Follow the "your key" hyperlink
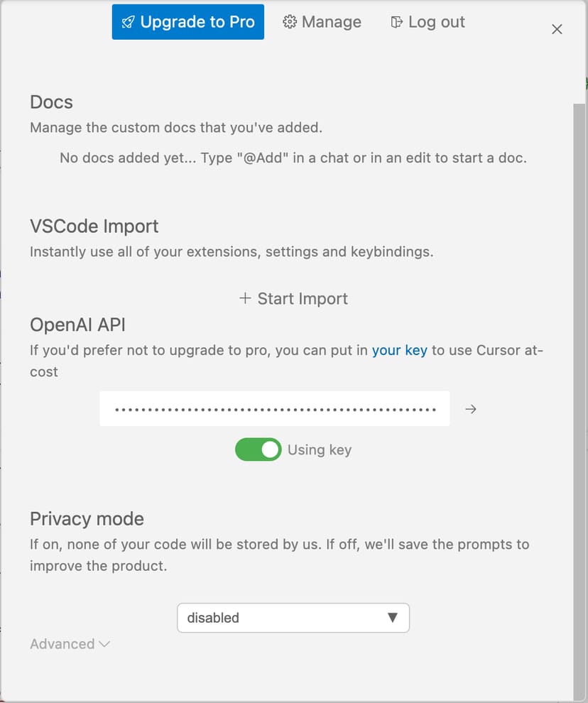588x703 pixels. click(399, 350)
